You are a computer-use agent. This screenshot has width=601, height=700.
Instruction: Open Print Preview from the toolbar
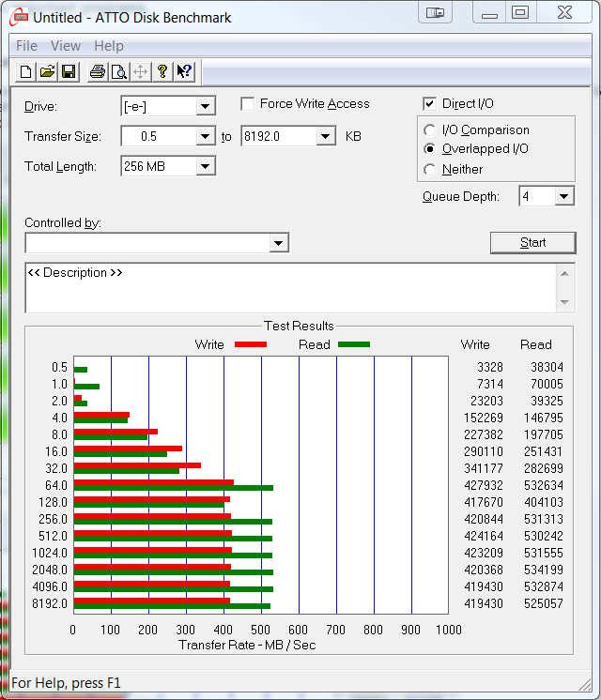119,71
